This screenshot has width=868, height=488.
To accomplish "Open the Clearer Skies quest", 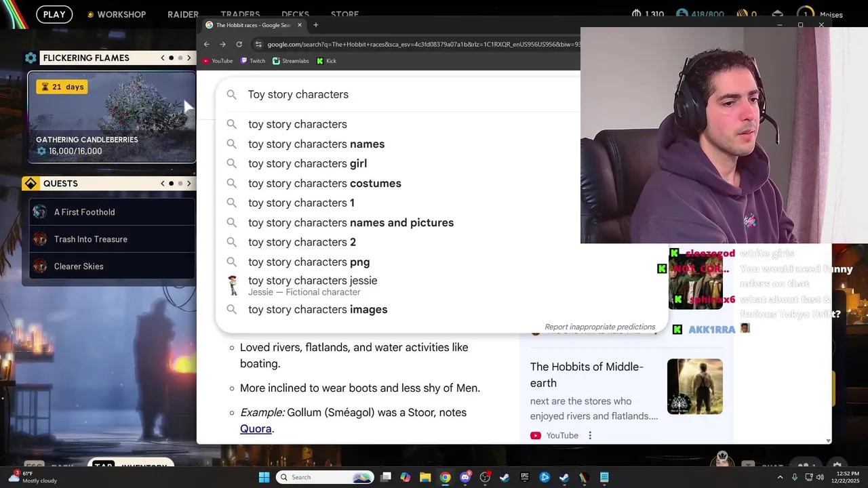I will tap(112, 266).
